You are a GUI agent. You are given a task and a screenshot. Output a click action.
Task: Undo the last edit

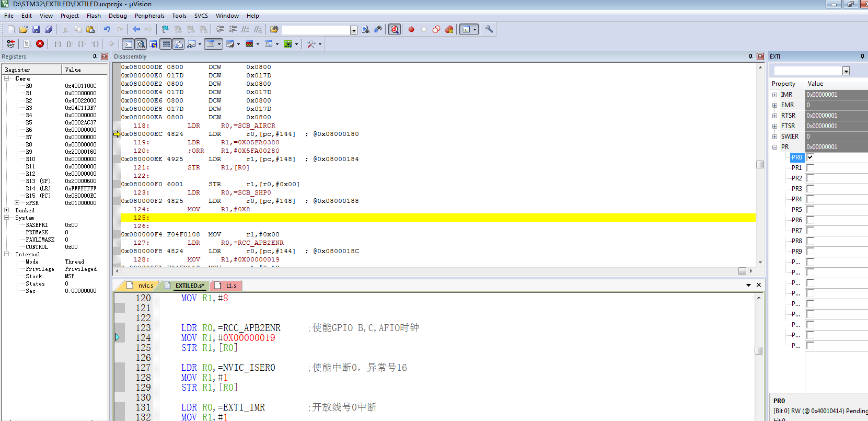point(107,29)
